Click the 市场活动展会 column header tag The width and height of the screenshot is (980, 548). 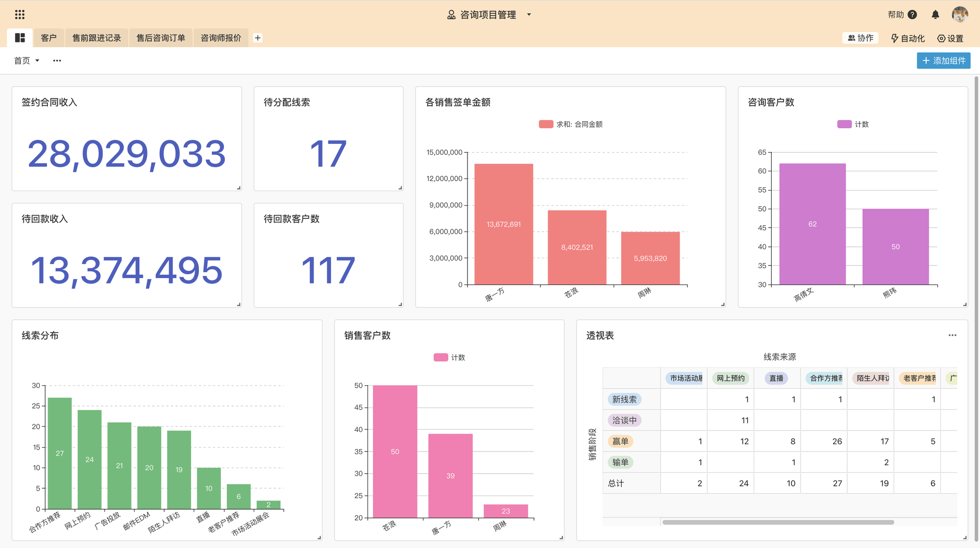(684, 378)
